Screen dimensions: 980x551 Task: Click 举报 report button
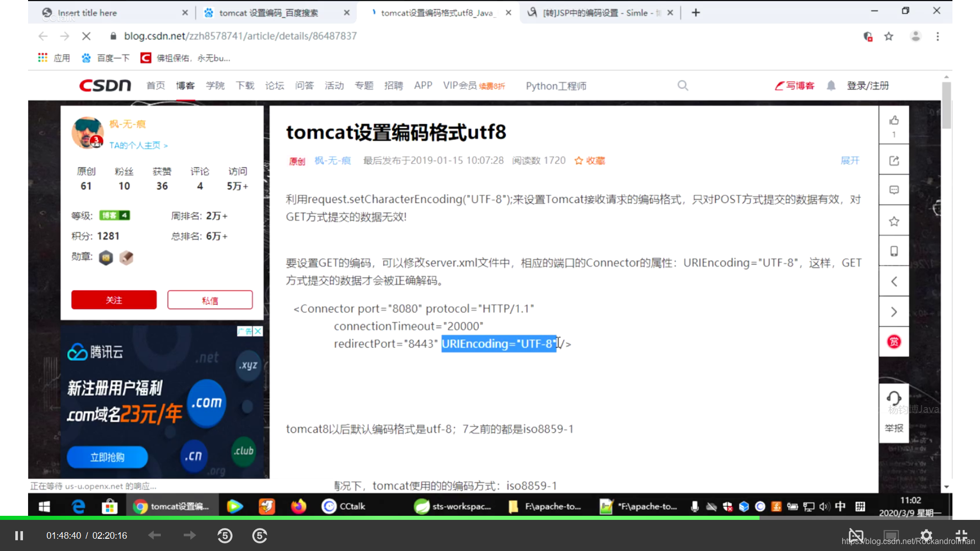pyautogui.click(x=894, y=428)
